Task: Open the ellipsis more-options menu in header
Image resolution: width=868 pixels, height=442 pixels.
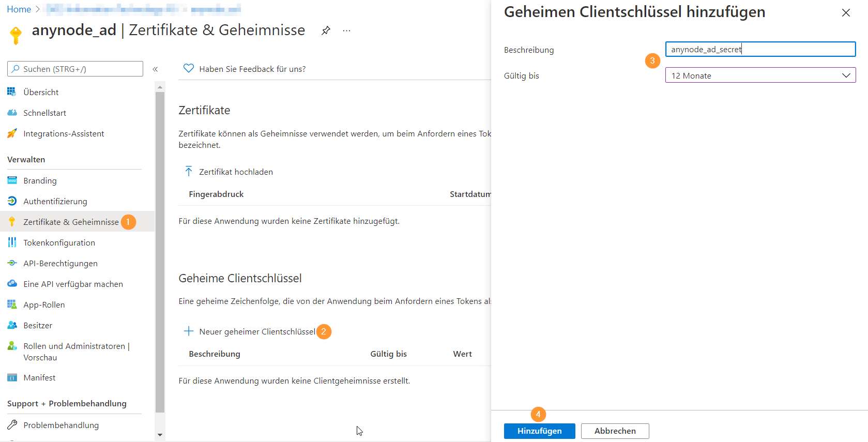Action: [346, 31]
